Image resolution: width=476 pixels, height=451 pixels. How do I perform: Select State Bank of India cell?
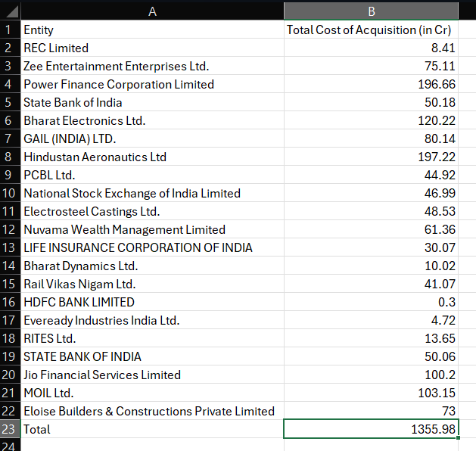(152, 102)
